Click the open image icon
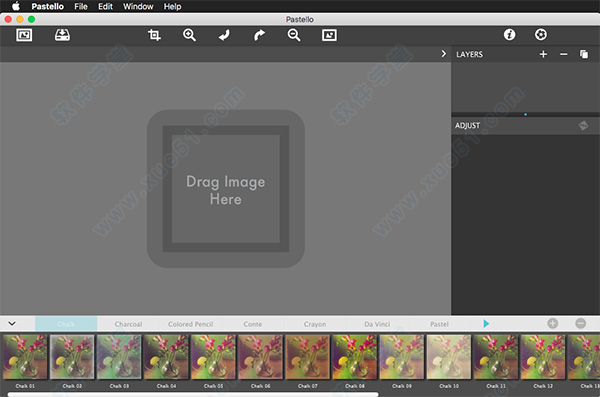600x397 pixels. coord(24,35)
